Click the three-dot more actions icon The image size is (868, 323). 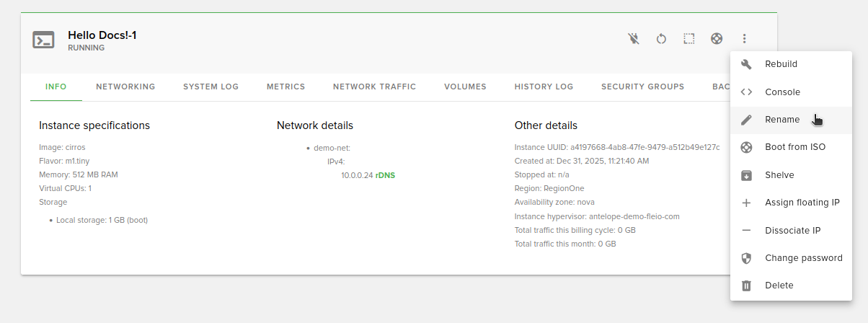click(745, 39)
